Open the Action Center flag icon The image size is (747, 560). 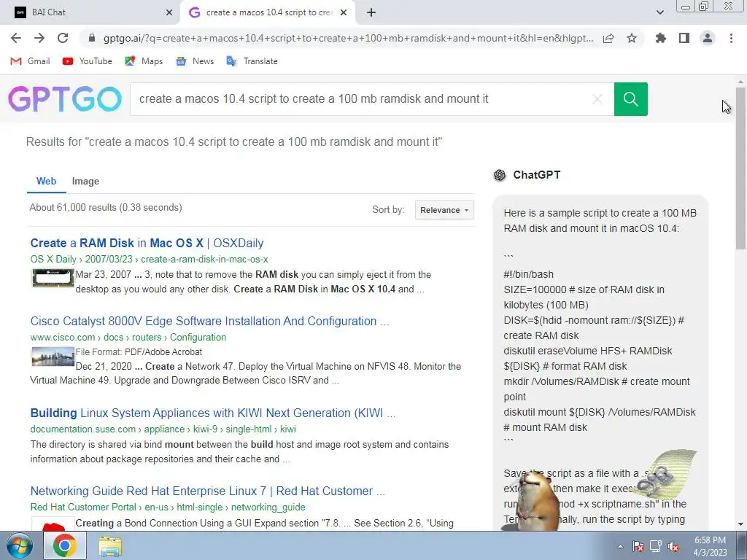[x=638, y=546]
